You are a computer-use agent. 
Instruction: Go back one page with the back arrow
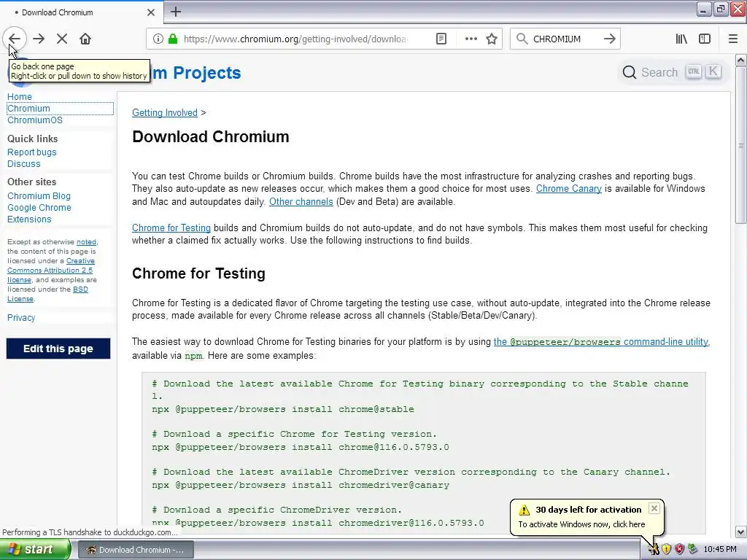pos(15,39)
